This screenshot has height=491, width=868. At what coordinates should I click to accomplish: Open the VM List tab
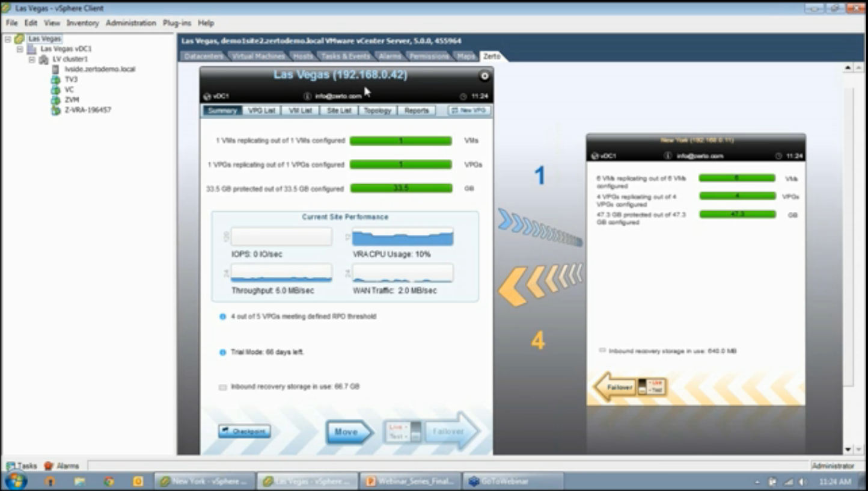click(x=301, y=111)
